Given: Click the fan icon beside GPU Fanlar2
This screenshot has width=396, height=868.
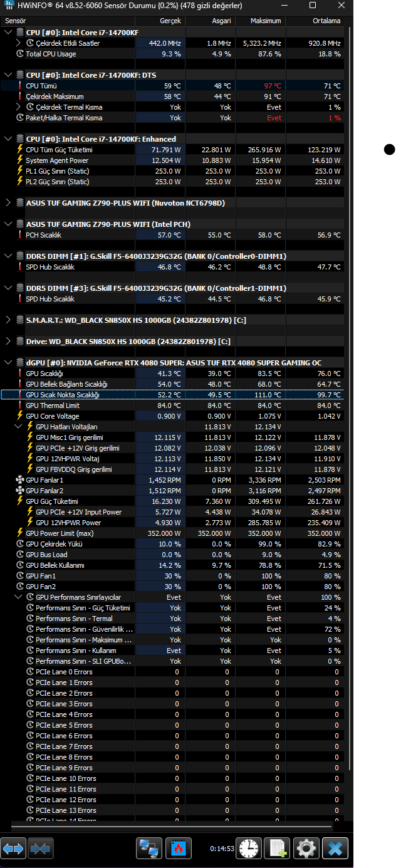Looking at the screenshot, I should click(x=20, y=491).
